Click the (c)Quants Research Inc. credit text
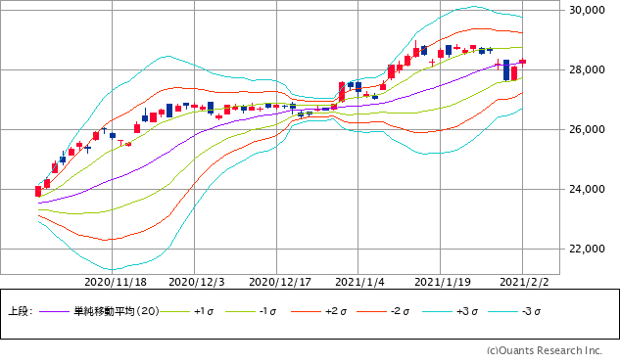 [545, 350]
